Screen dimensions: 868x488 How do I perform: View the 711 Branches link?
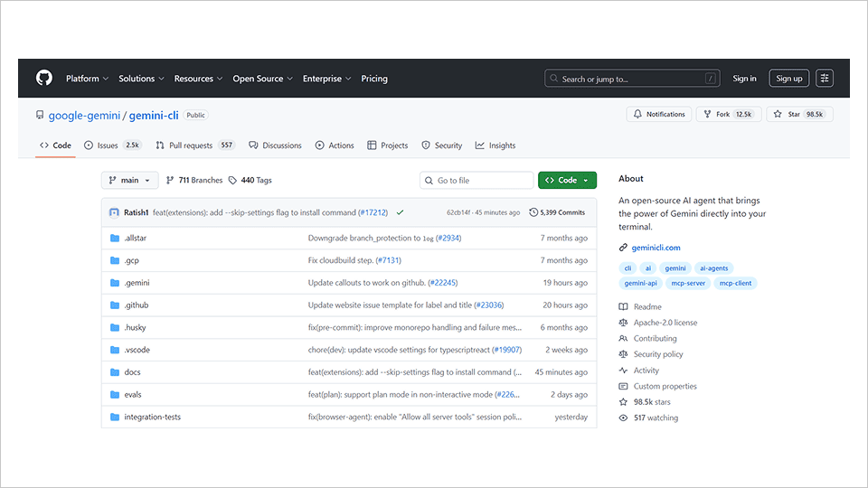point(194,180)
